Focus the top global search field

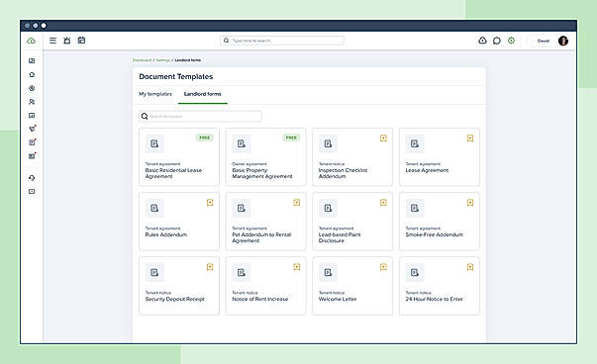coord(282,41)
